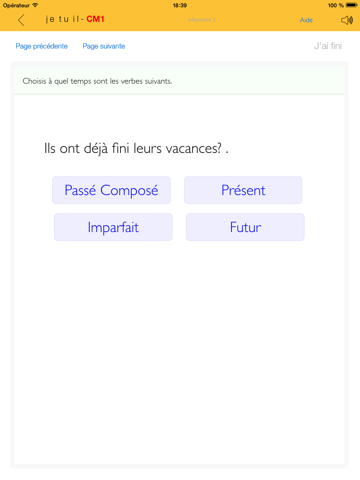The height and width of the screenshot is (480, 360).
Task: Choose the Passé Composé answer
Action: click(111, 190)
